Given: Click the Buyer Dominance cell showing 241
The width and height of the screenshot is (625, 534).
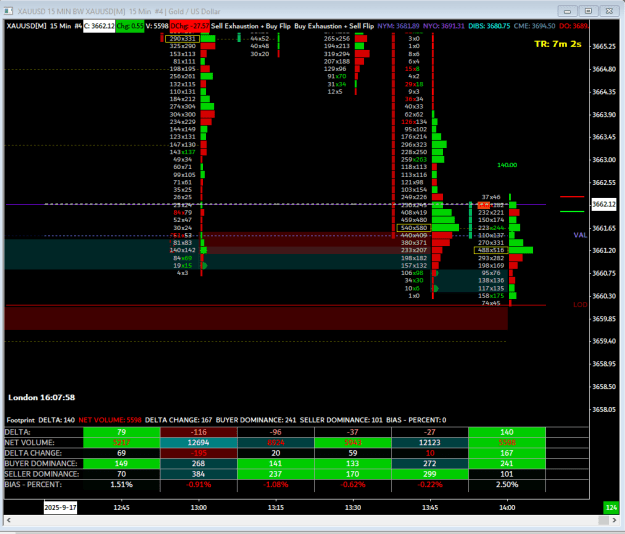Looking at the screenshot, I should (x=507, y=463).
